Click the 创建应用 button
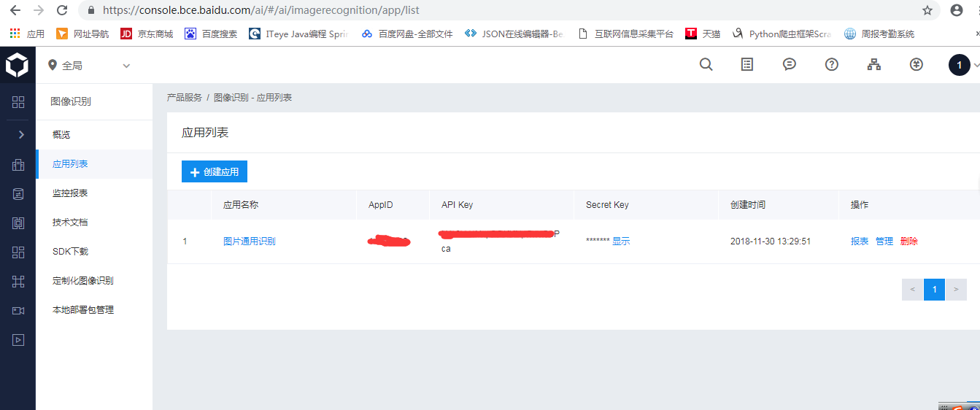 click(215, 172)
